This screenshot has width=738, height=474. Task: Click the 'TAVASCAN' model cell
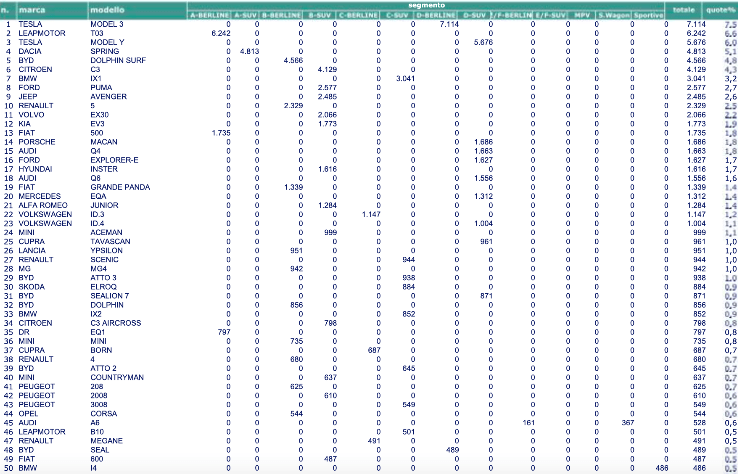coord(111,241)
